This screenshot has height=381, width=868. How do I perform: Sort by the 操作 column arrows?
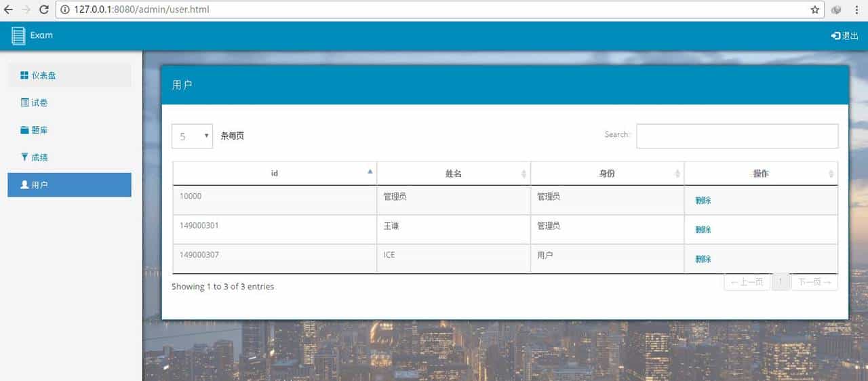[831, 174]
